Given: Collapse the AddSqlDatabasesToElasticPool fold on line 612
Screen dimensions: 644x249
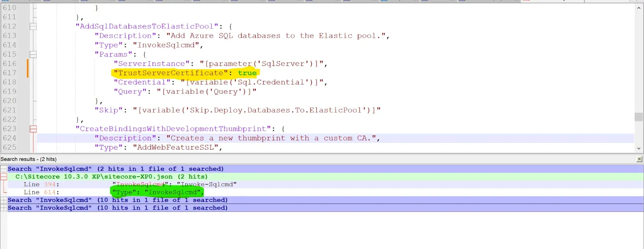Looking at the screenshot, I should tap(33, 26).
